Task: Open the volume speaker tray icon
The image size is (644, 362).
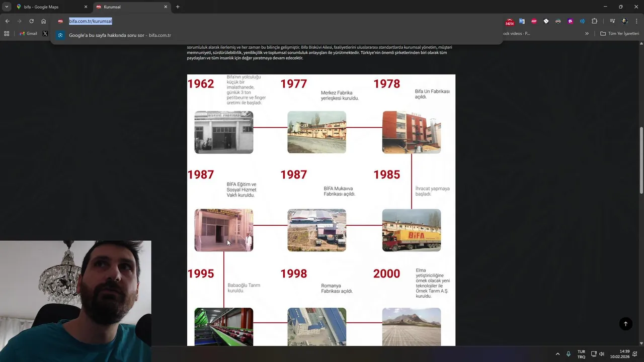Action: click(602, 354)
